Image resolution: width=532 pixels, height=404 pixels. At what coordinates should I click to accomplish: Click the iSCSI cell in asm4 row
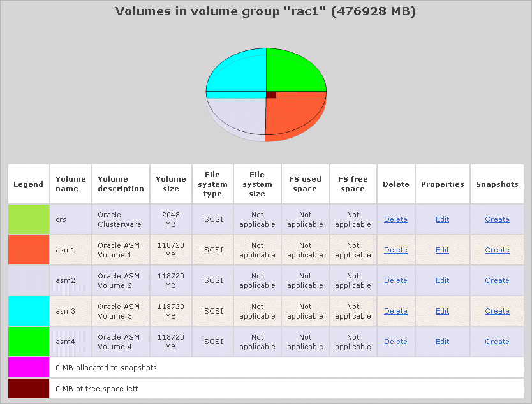212,342
